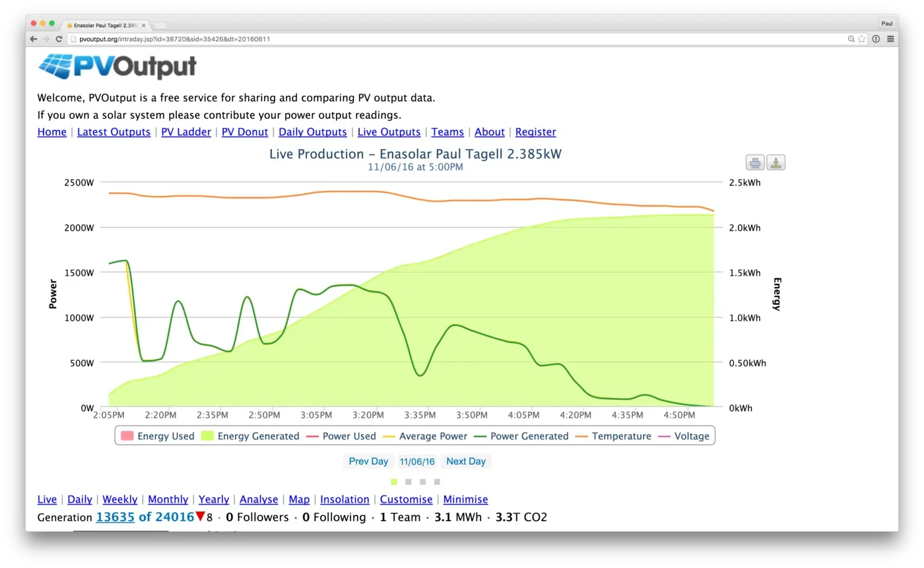
Task: Open the Analyse link
Action: click(259, 499)
